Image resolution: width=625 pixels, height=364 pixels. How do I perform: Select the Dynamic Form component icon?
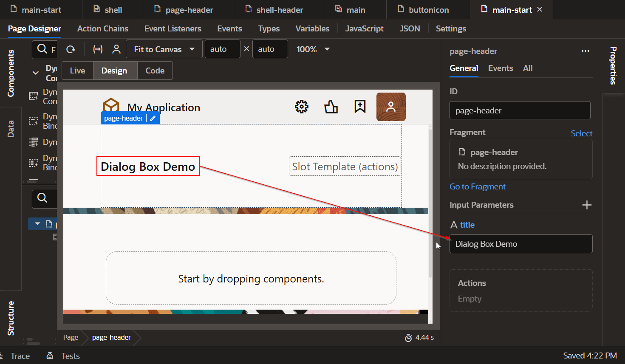(33, 142)
